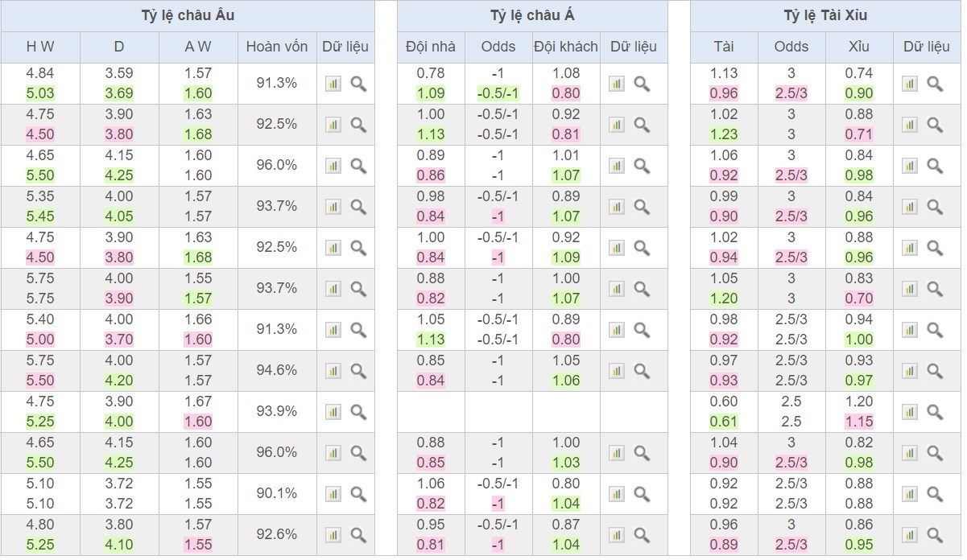Click the Xỉu column header
The height and width of the screenshot is (560, 967).
coord(859,47)
